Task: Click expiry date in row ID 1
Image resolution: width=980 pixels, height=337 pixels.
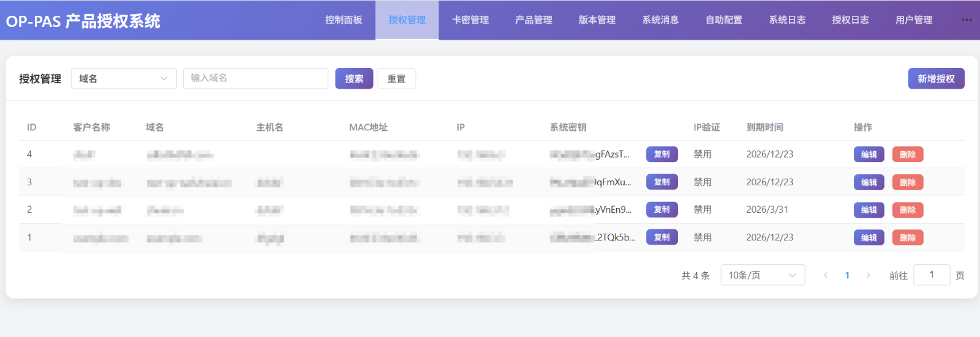Action: pyautogui.click(x=769, y=237)
